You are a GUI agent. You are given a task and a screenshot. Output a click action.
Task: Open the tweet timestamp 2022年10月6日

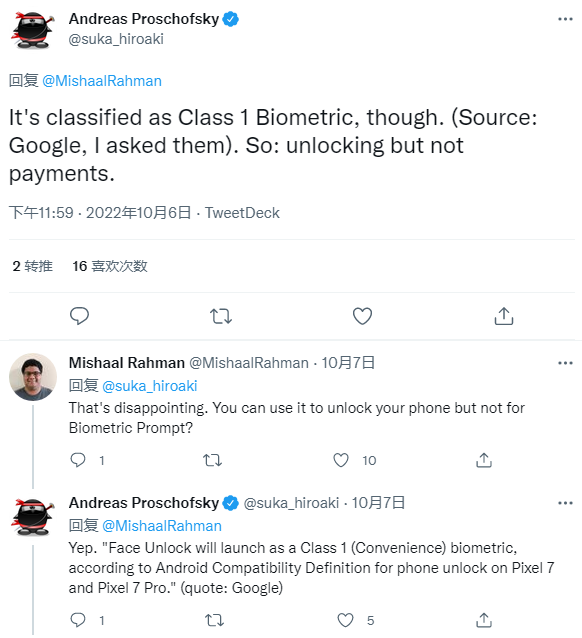tap(138, 213)
